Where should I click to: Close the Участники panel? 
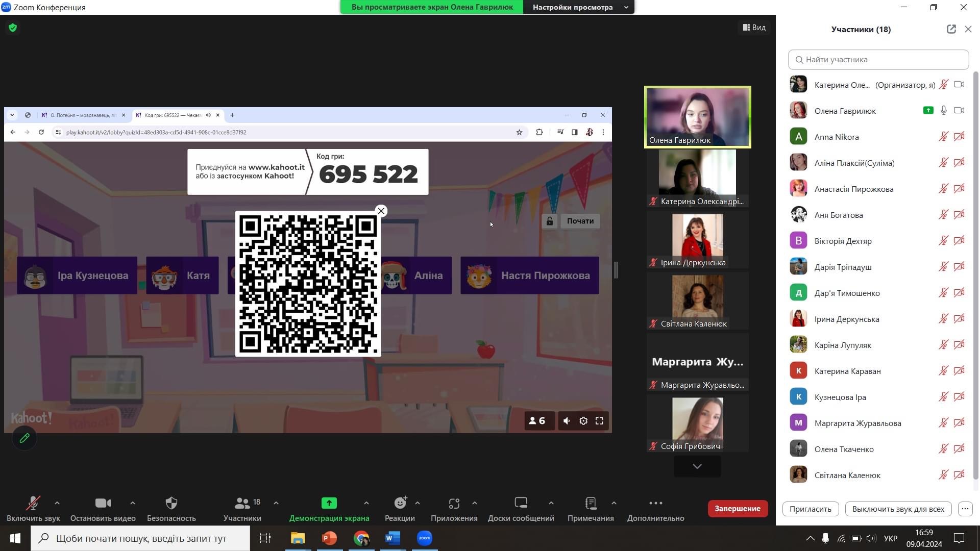(x=968, y=29)
